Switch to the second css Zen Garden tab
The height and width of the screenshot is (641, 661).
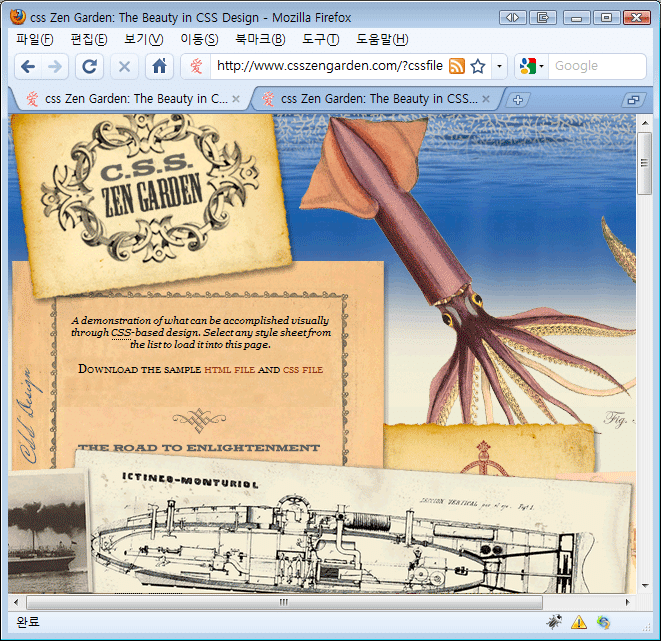(x=377, y=99)
